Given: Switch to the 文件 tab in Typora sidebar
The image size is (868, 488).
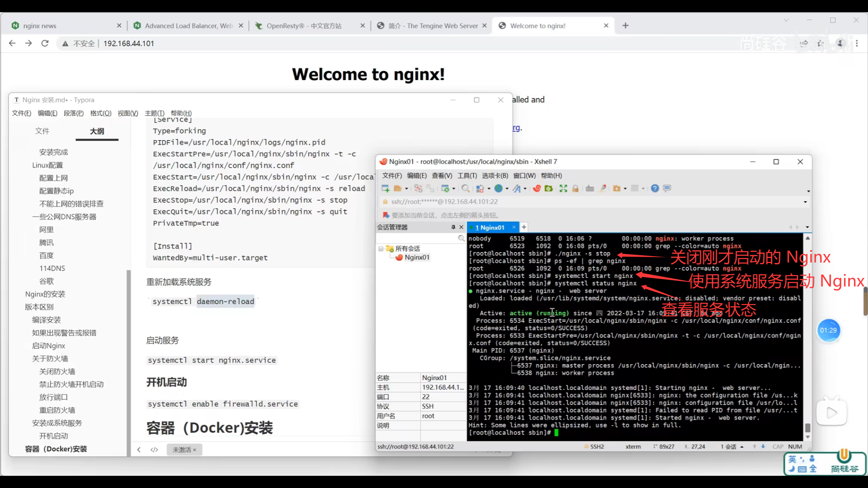Looking at the screenshot, I should [42, 131].
